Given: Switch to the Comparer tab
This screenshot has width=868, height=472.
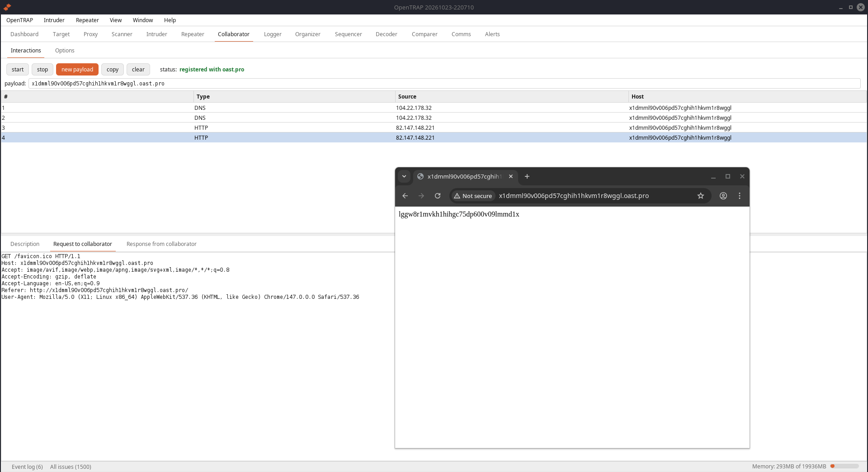Looking at the screenshot, I should coord(425,34).
